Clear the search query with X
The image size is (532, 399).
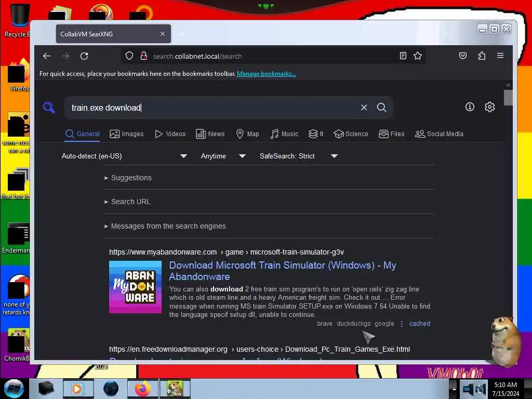pos(364,108)
